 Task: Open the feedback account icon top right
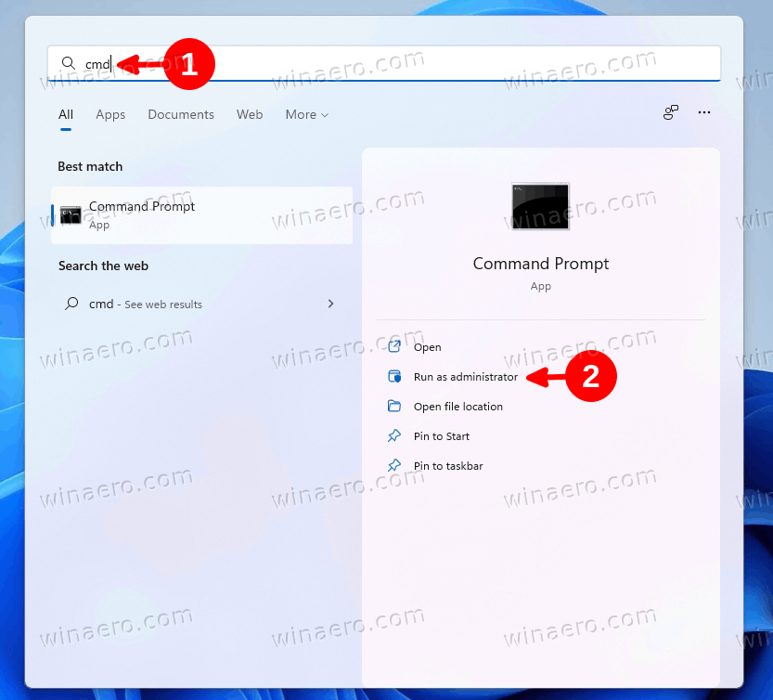(670, 111)
